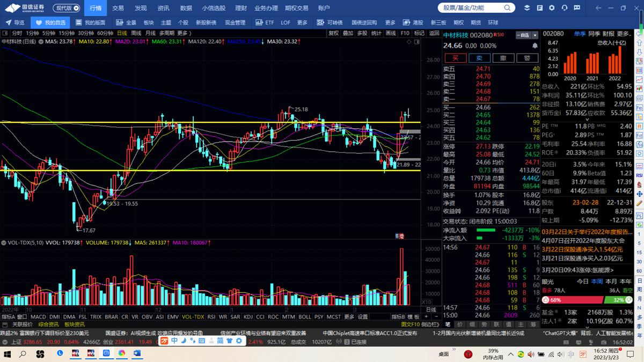Viewport: 644px width, 362px height.
Task: Open Word from the taskbar
Action: click(x=136, y=354)
